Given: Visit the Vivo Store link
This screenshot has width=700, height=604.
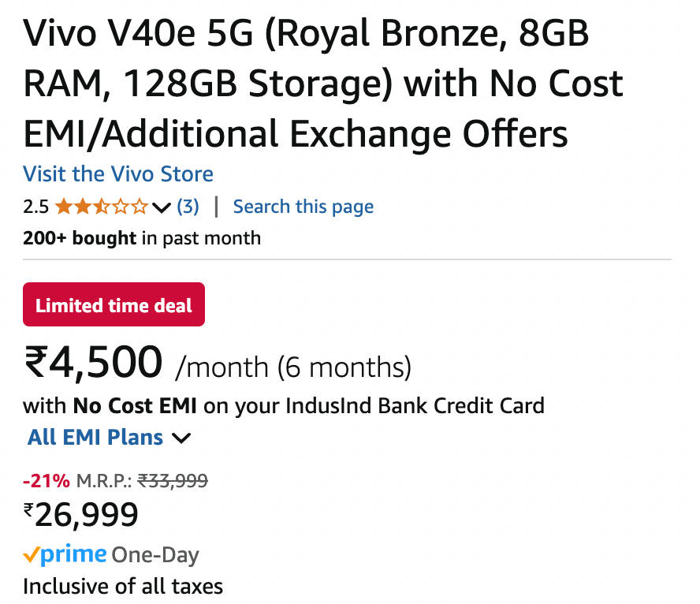Looking at the screenshot, I should click(118, 173).
